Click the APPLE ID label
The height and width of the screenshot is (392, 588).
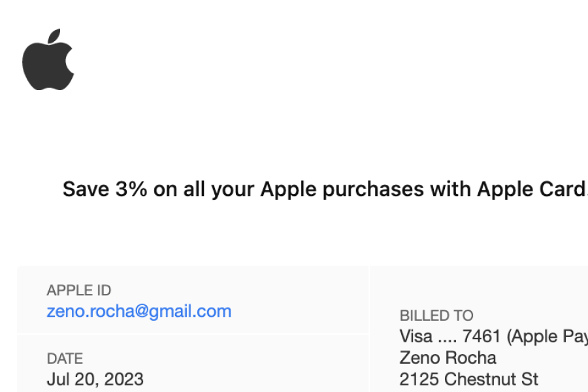[x=79, y=291]
